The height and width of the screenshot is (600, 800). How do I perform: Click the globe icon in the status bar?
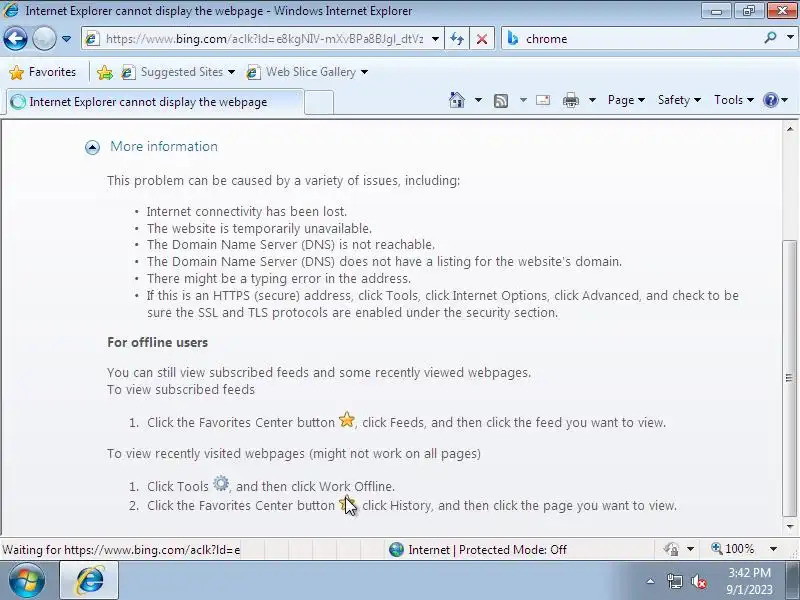[x=396, y=549]
